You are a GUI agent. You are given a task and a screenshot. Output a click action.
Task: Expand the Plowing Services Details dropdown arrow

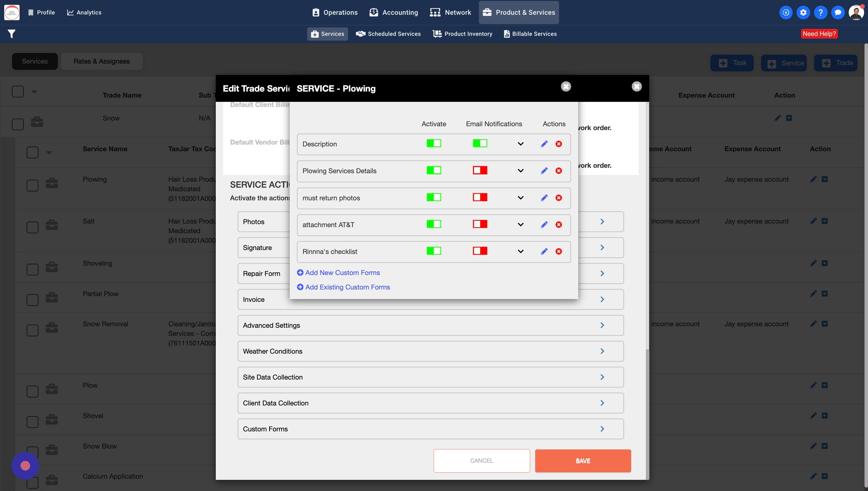520,170
